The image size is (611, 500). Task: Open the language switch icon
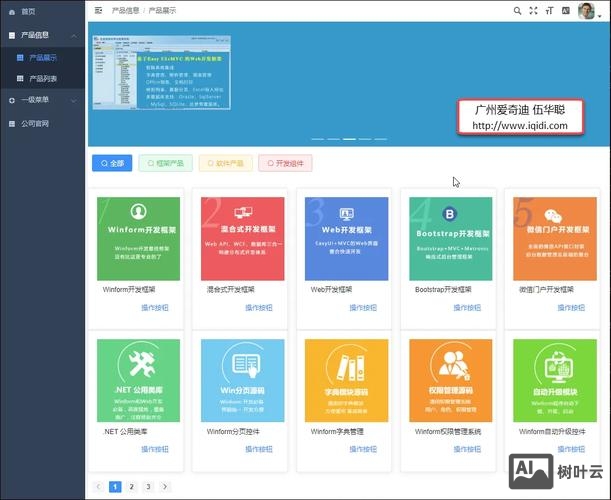[x=566, y=11]
